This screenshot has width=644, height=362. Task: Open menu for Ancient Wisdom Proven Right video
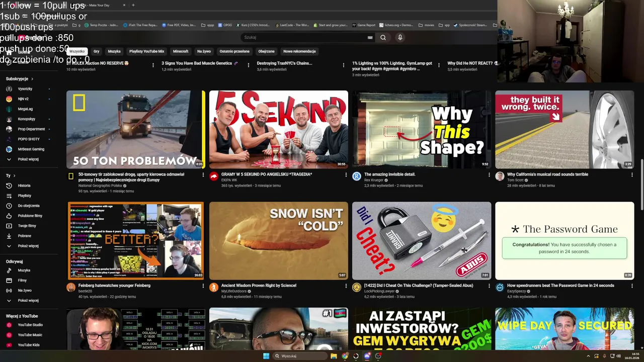pos(346,286)
